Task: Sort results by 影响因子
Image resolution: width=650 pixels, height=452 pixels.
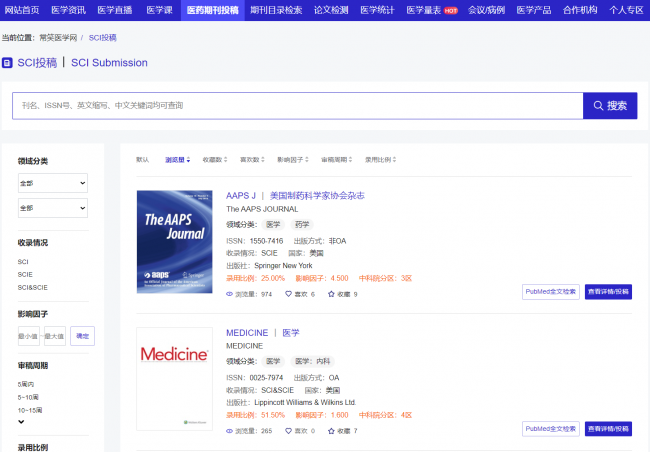Action: tap(293, 160)
